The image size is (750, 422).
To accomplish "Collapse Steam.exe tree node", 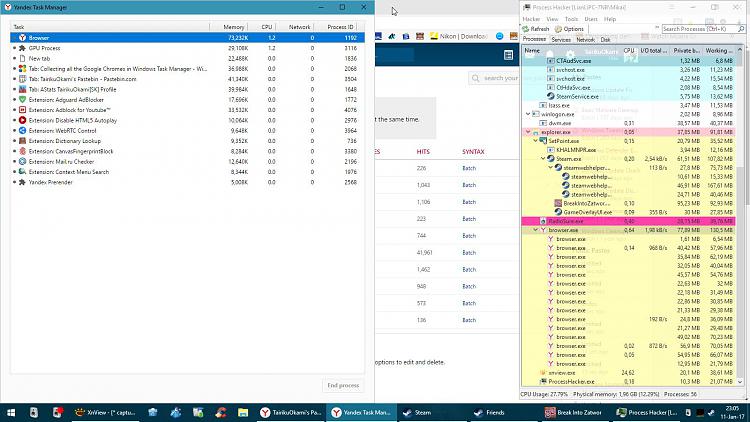I will [543, 159].
